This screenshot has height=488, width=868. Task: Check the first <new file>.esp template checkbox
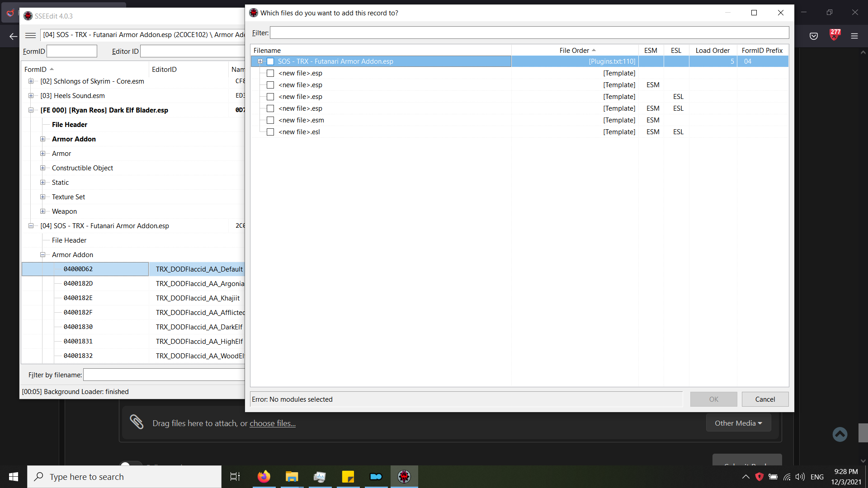coord(270,73)
